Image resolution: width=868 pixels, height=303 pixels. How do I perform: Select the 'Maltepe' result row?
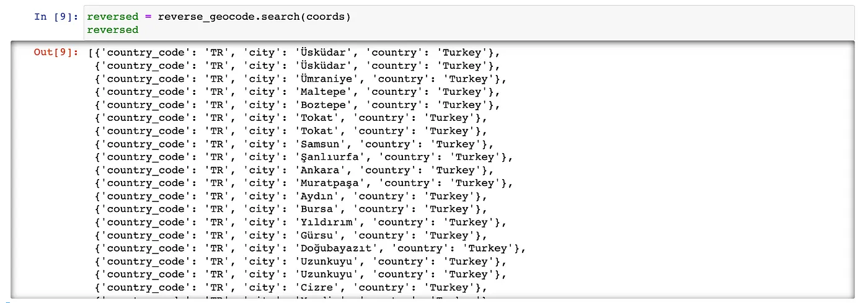tap(322, 92)
